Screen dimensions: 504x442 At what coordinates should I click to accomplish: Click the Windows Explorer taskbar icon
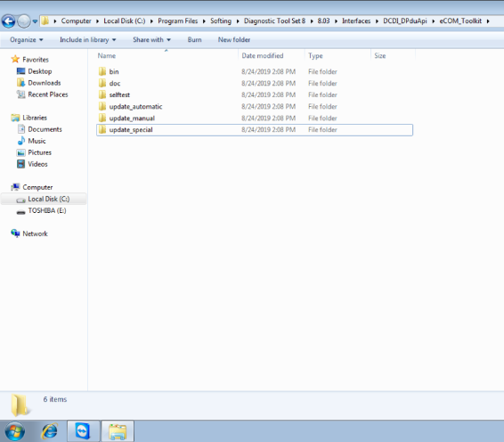pos(118,430)
